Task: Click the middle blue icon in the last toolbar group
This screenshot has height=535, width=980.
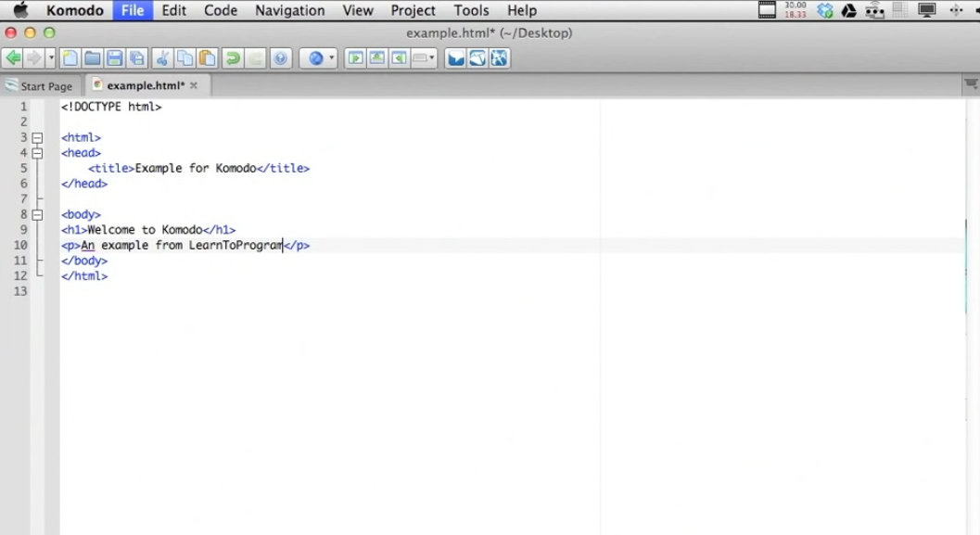Action: tap(477, 58)
